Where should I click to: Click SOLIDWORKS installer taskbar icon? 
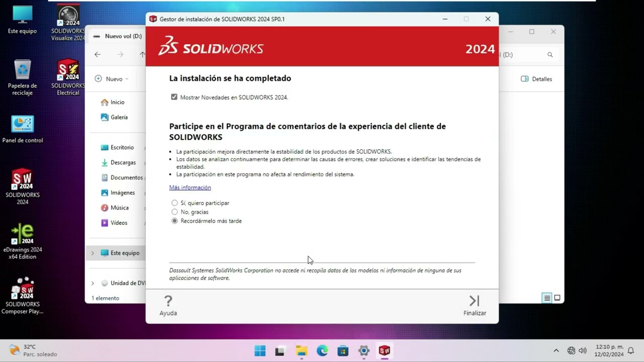385,351
